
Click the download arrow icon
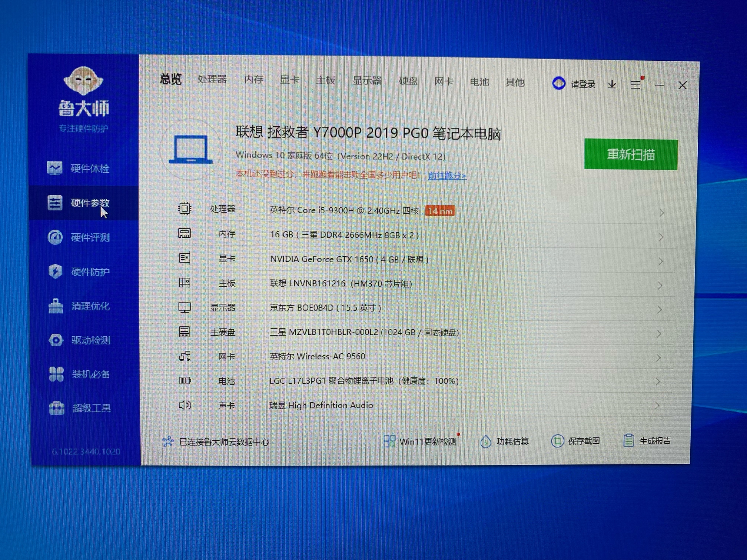pyautogui.click(x=612, y=85)
